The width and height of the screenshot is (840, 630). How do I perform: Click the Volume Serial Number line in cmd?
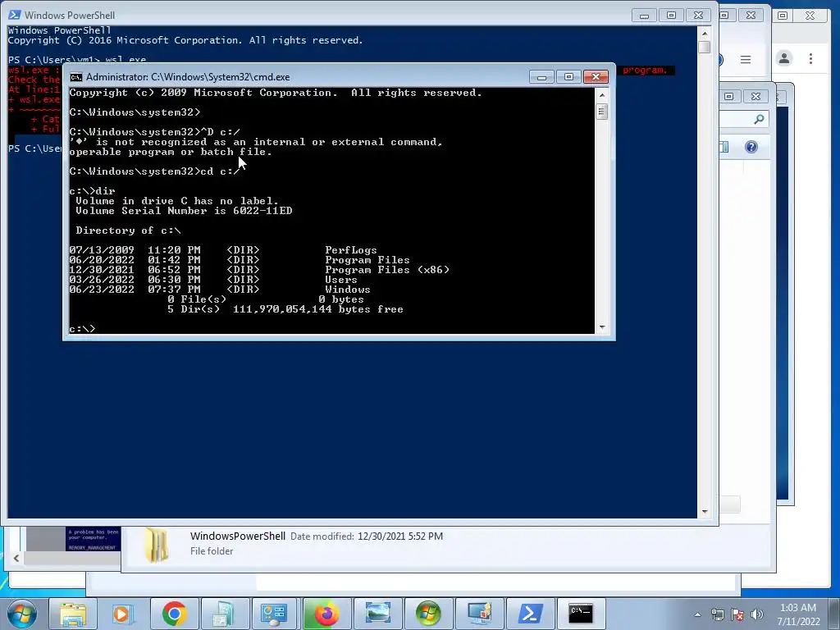tap(185, 211)
